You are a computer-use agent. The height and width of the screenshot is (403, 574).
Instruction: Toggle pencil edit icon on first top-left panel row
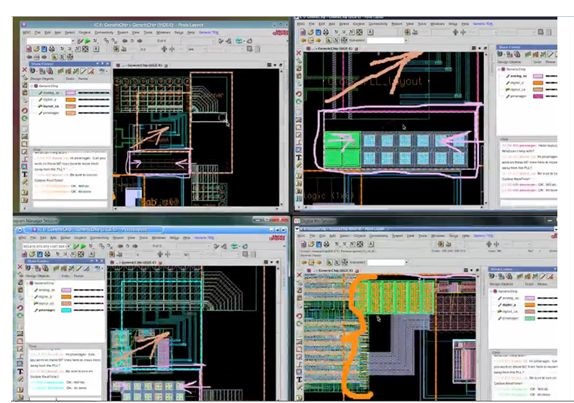coord(40,93)
